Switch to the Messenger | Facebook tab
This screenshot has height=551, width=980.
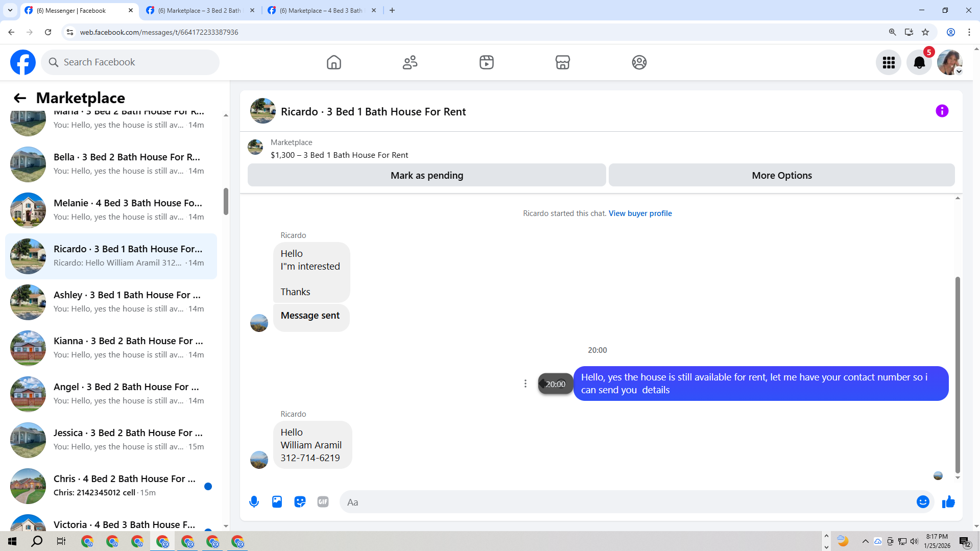coord(79,10)
